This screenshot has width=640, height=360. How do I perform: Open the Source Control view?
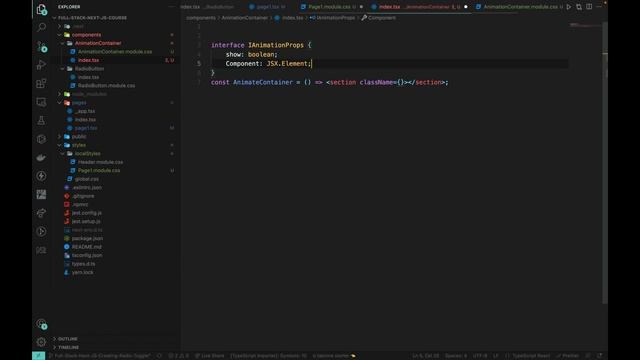pos(41,46)
